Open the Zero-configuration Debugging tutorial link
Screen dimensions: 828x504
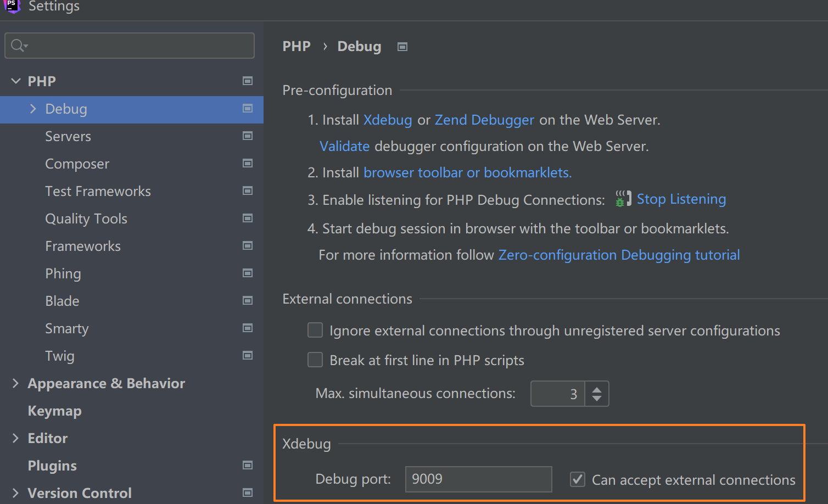(619, 255)
